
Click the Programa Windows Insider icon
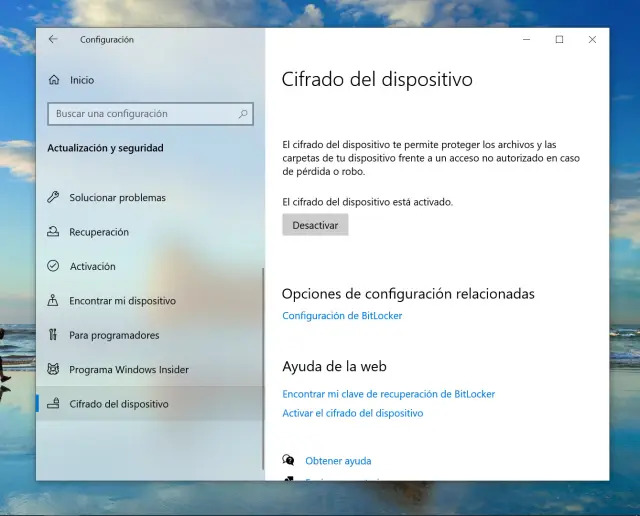click(53, 370)
